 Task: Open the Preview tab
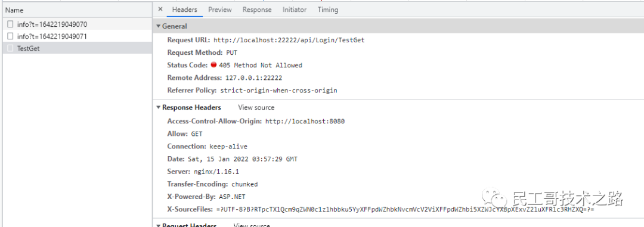(x=219, y=10)
